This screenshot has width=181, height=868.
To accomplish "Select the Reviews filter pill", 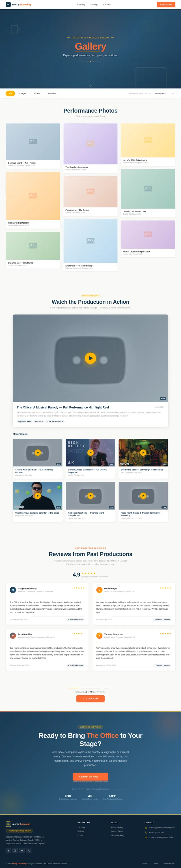I will tap(52, 93).
